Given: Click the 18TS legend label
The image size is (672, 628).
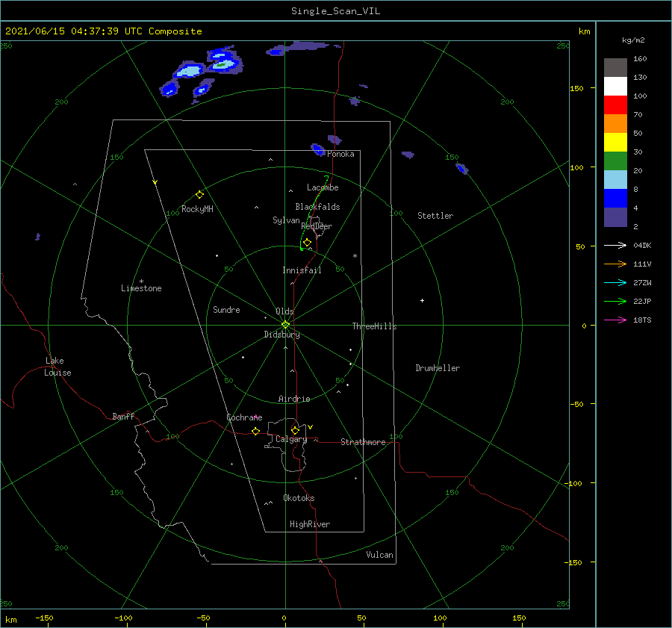Looking at the screenshot, I should pos(642,320).
